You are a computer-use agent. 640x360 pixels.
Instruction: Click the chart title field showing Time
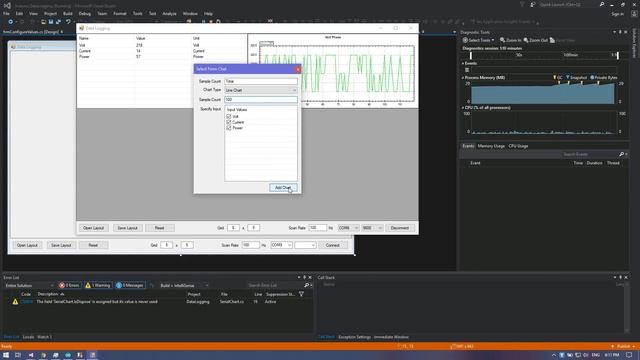tap(261, 81)
